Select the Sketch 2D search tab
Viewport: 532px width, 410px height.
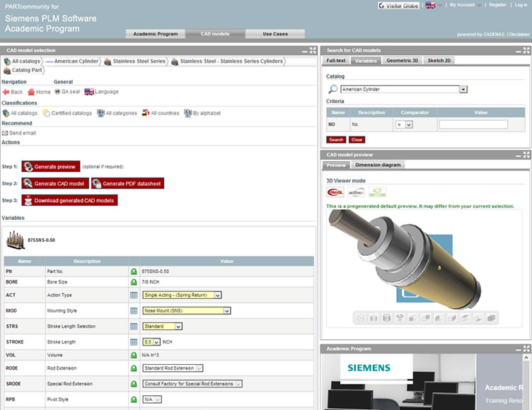[439, 60]
